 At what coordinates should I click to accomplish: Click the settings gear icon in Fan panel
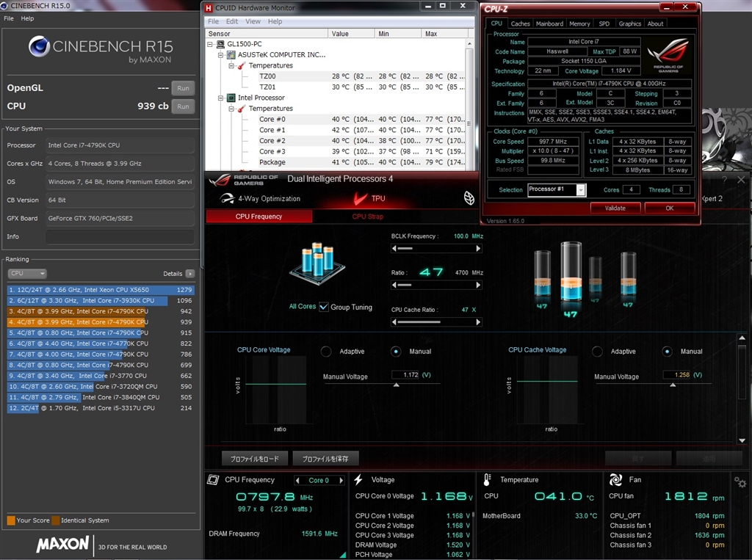[740, 482]
